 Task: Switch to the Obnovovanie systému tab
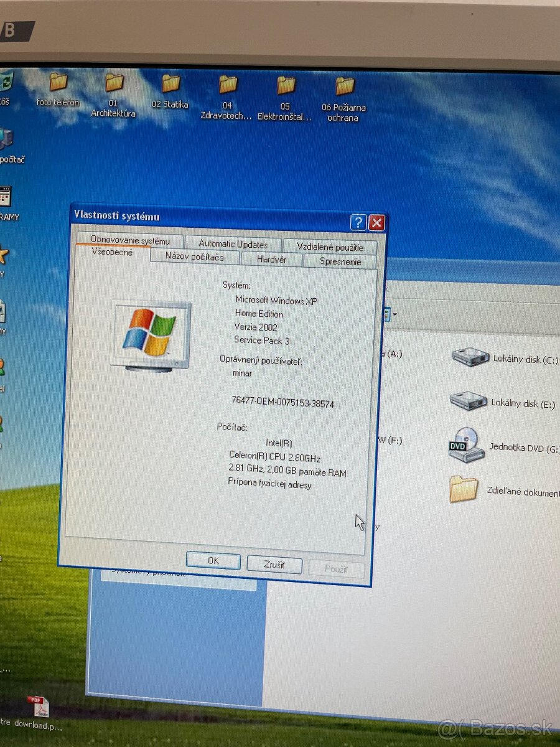point(130,240)
